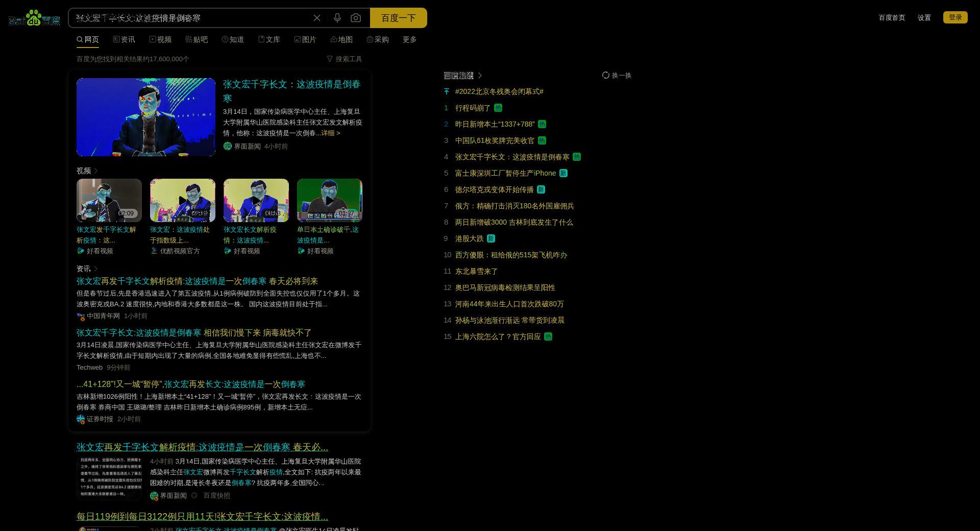Viewport: 980px width, 531px height.
Task: Open the 采购 tab
Action: 378,39
